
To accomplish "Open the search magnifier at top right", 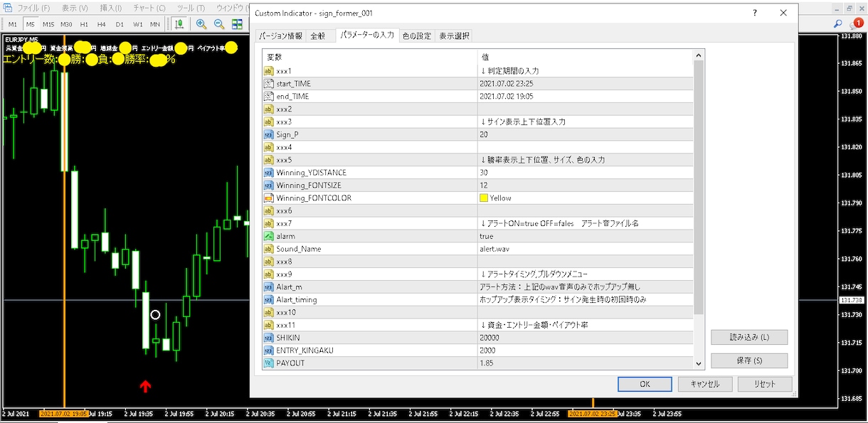I will tap(837, 24).
